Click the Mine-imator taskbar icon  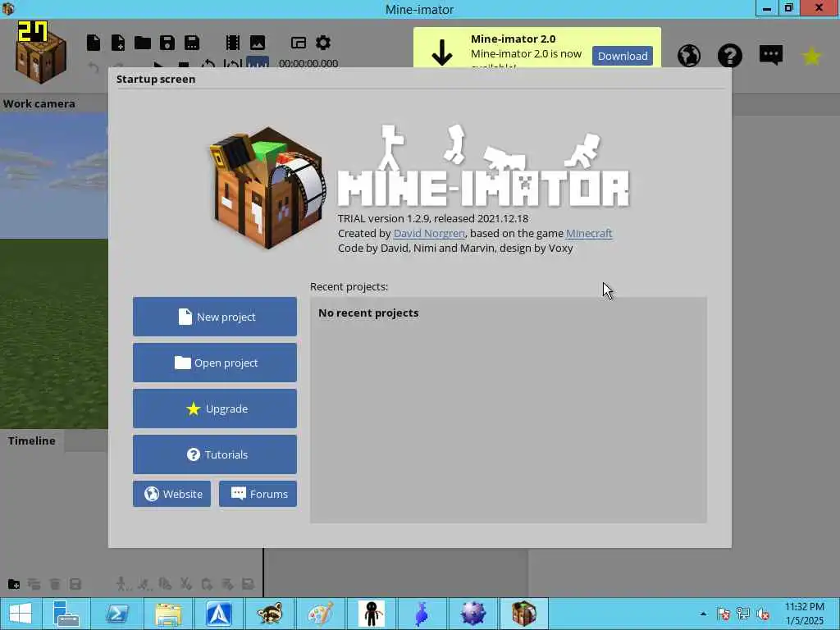(524, 614)
